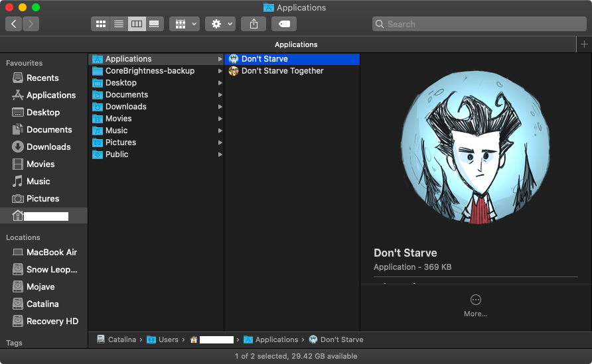Screen dimensions: 592x364
Task: Select the Downloads folder in first column
Action: pos(156,107)
